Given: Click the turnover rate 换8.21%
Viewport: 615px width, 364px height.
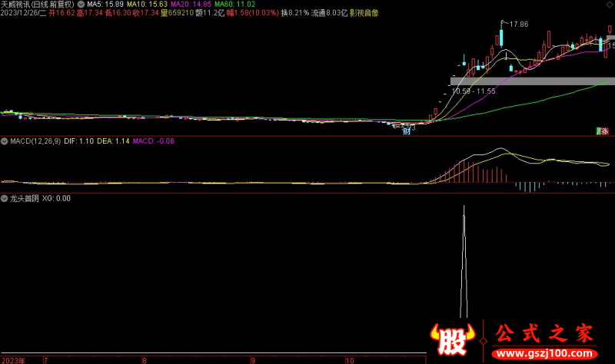Looking at the screenshot, I should (295, 13).
